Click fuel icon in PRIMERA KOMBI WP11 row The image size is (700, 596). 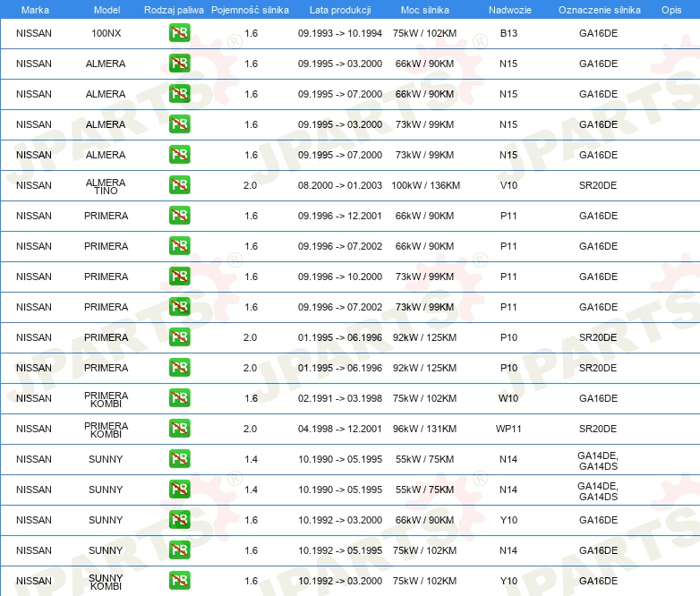click(179, 428)
